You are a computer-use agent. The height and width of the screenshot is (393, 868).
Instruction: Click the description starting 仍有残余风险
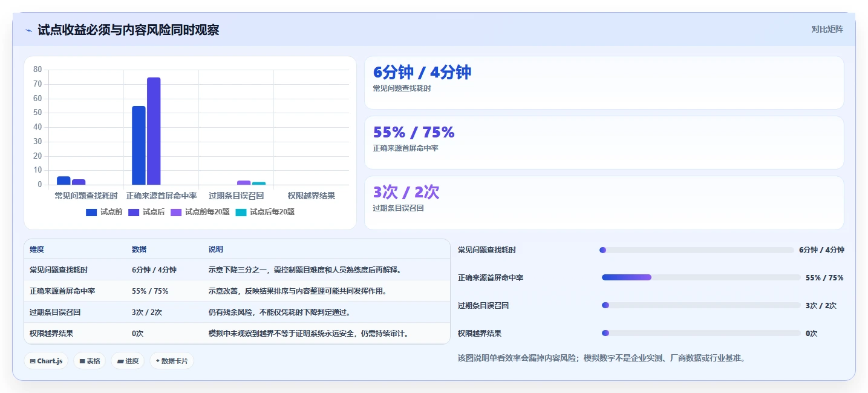(279, 312)
